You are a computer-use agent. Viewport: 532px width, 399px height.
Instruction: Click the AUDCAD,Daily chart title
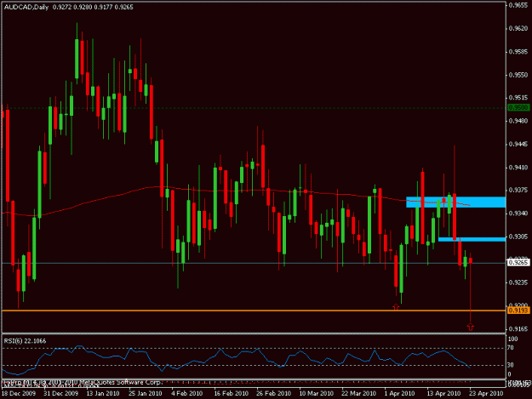(26, 7)
